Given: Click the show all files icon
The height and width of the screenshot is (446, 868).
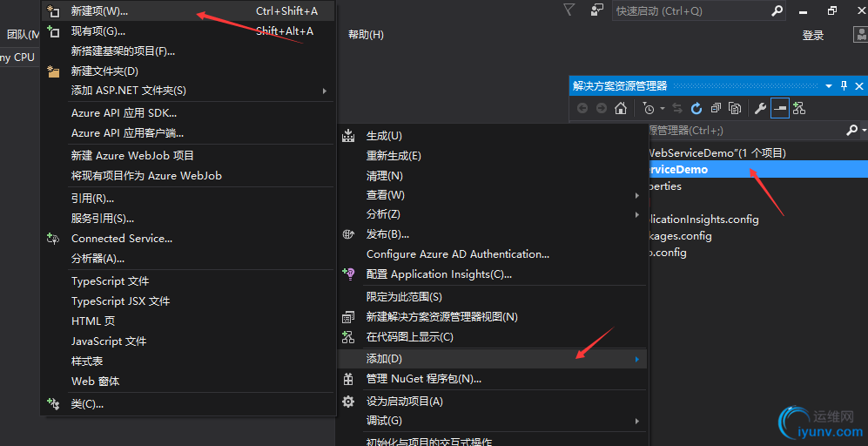Looking at the screenshot, I should pyautogui.click(x=735, y=108).
